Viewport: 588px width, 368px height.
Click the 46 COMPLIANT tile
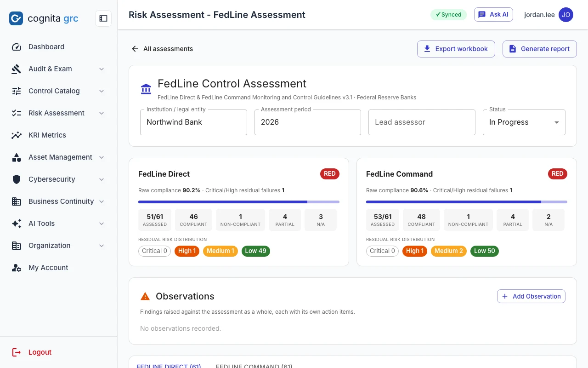point(193,220)
